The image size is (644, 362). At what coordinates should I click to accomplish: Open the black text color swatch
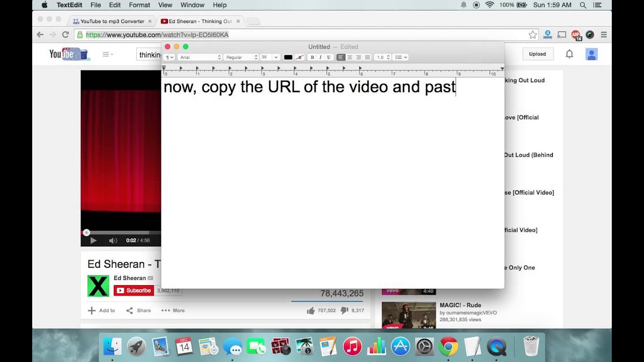click(x=288, y=57)
